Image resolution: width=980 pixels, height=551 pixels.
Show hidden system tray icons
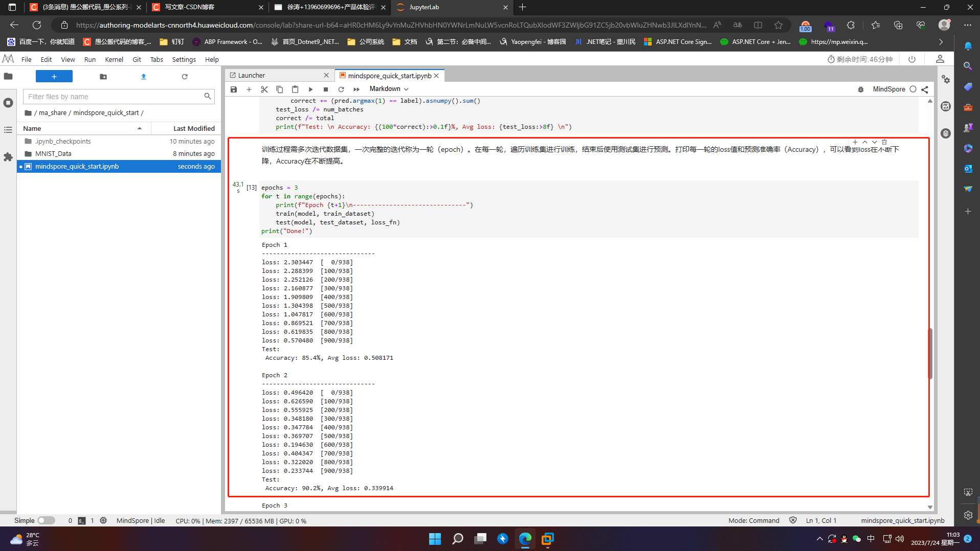click(x=819, y=539)
